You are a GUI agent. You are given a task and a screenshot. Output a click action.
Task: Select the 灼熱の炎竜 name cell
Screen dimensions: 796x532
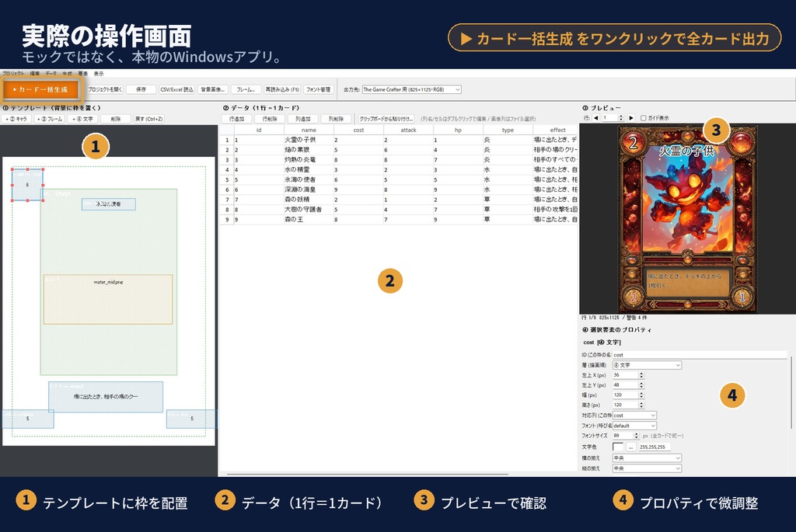pyautogui.click(x=309, y=160)
